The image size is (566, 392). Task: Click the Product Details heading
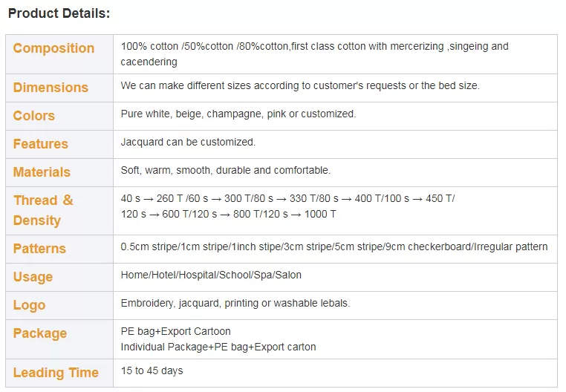click(59, 13)
